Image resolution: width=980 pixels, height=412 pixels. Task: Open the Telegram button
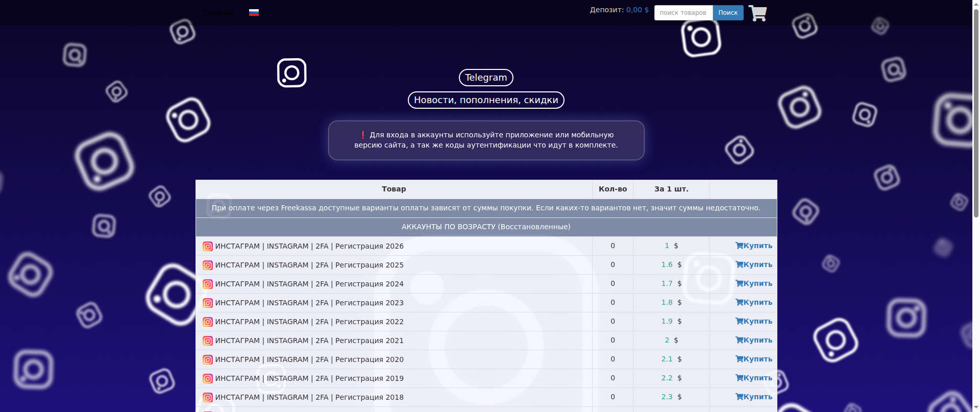click(486, 78)
